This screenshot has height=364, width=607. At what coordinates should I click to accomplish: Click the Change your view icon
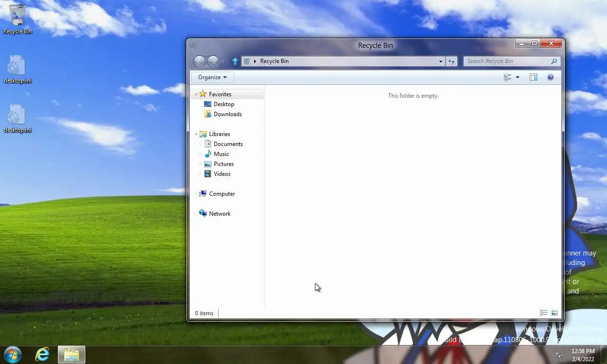point(507,77)
